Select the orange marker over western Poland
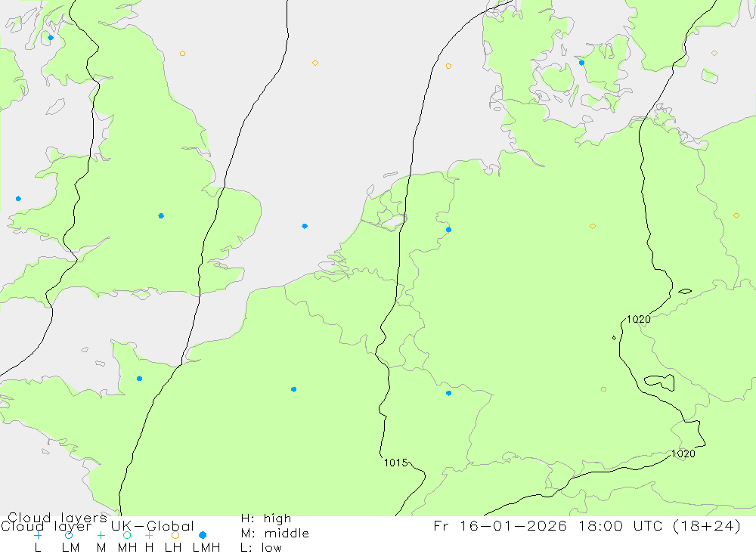 (x=736, y=215)
